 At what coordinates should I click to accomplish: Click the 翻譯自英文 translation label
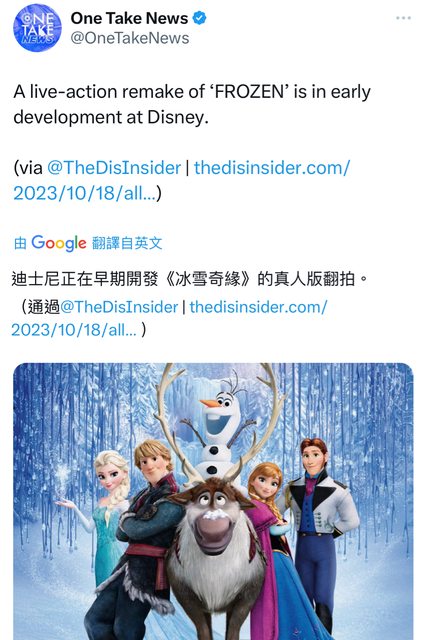(127, 243)
